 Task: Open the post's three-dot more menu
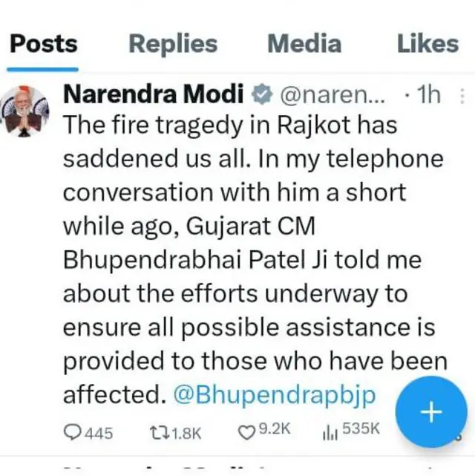(463, 95)
